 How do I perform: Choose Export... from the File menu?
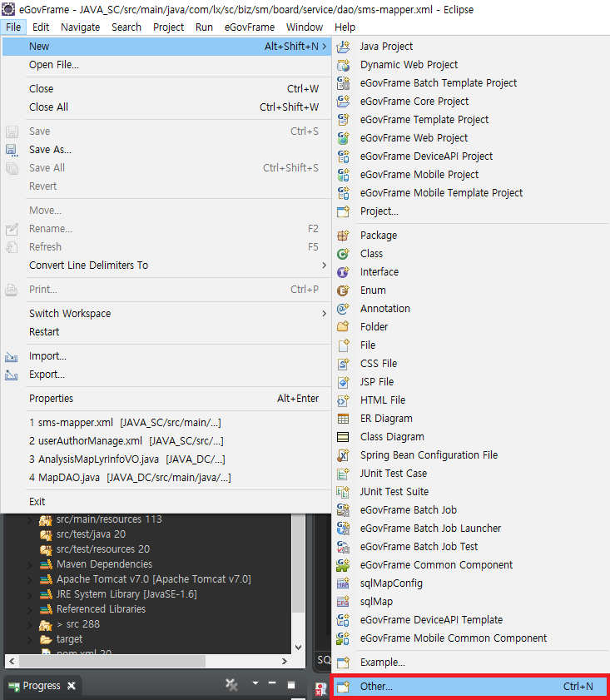coord(166,375)
